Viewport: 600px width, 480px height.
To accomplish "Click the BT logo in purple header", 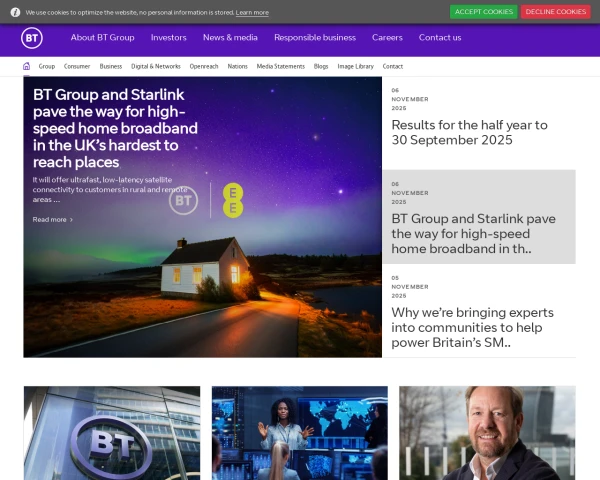I will click(32, 38).
